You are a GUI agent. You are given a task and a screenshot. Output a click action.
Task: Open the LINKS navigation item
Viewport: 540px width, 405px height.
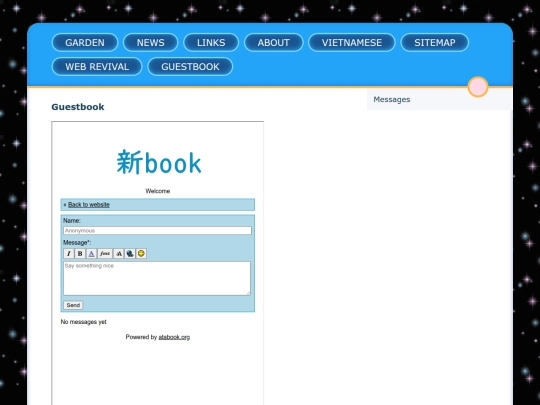click(x=211, y=42)
